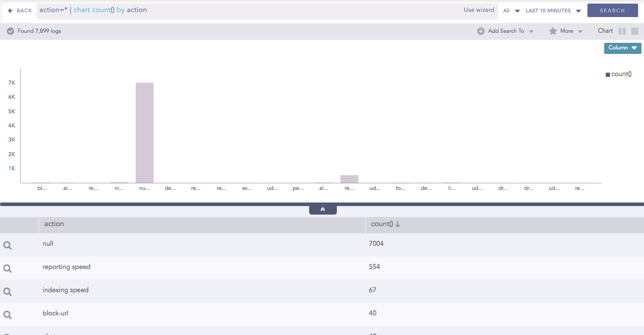Click the 'in...' x-axis label
The width and height of the screenshot is (644, 335).
119,188
